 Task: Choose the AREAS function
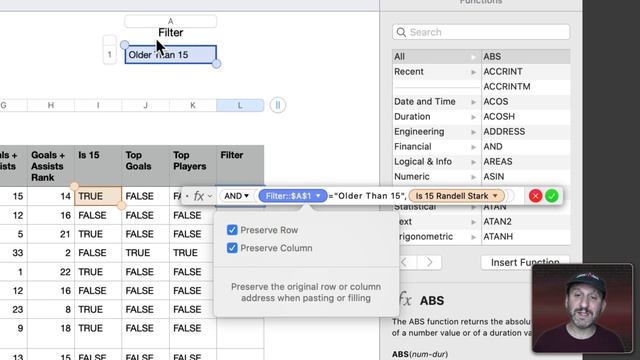tap(526, 162)
